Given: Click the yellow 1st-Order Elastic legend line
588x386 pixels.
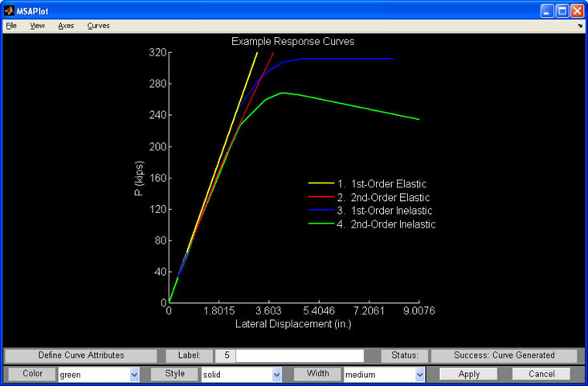Looking at the screenshot, I should click(321, 184).
